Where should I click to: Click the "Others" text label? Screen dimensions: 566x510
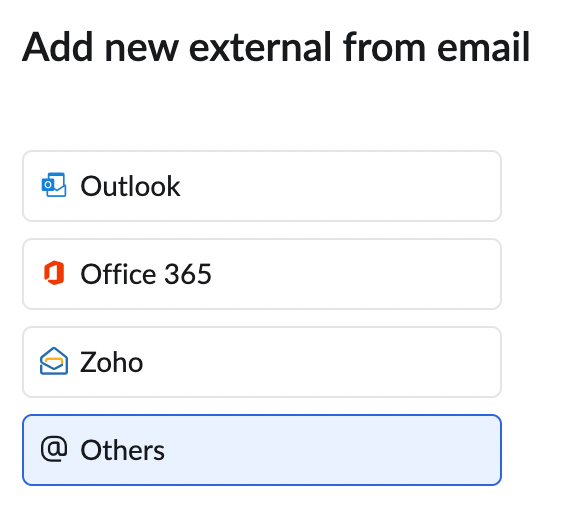122,450
